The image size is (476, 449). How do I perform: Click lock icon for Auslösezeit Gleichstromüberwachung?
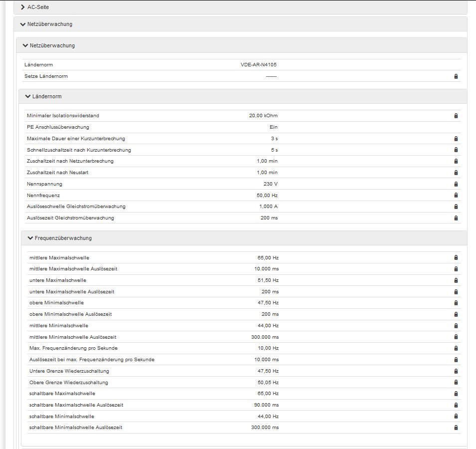(x=456, y=218)
